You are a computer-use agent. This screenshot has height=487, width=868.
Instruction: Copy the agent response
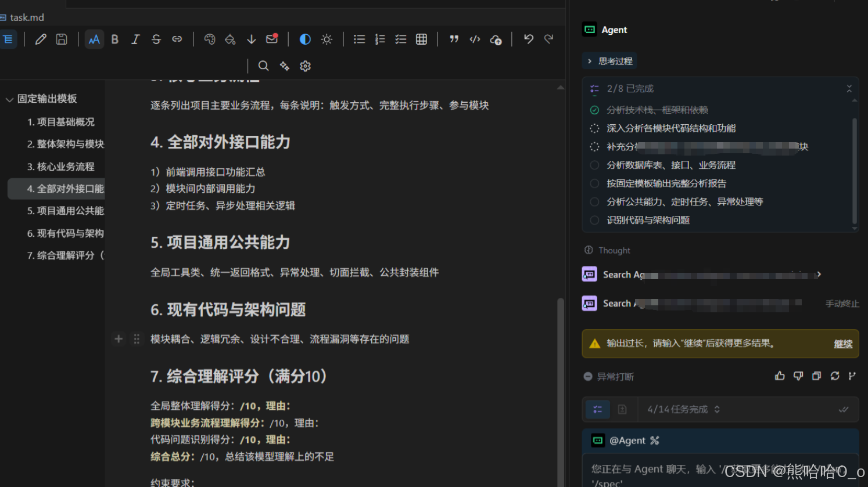coord(816,376)
